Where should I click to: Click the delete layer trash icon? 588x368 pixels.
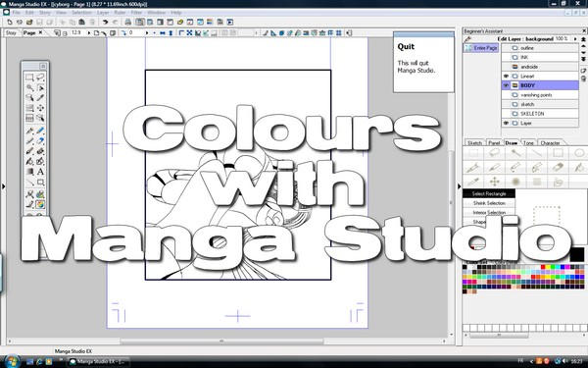click(x=583, y=79)
